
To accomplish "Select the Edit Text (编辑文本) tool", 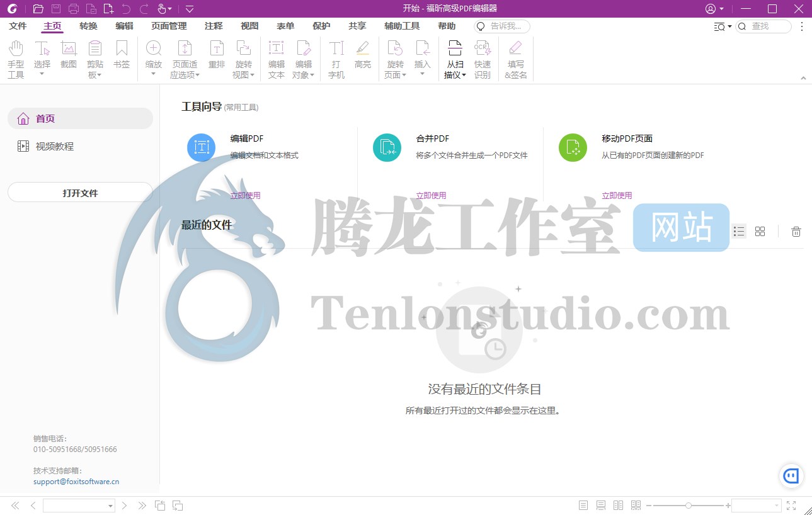I will (277, 60).
